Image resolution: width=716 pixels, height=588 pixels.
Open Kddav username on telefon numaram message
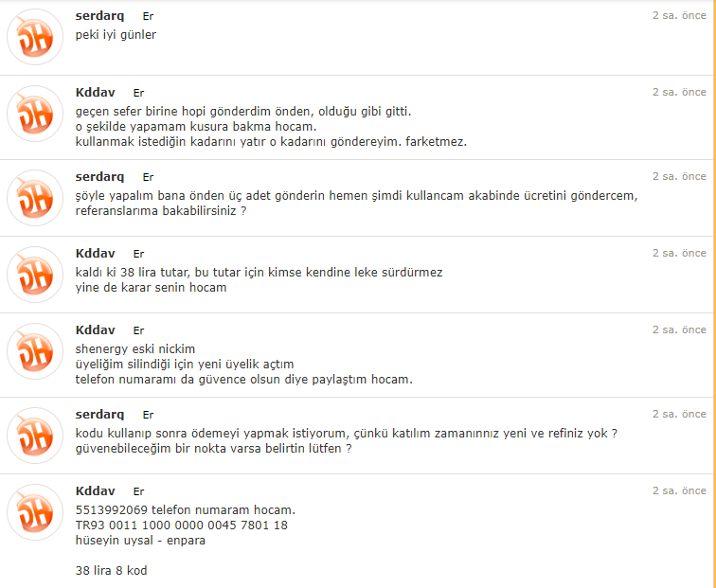(95, 491)
